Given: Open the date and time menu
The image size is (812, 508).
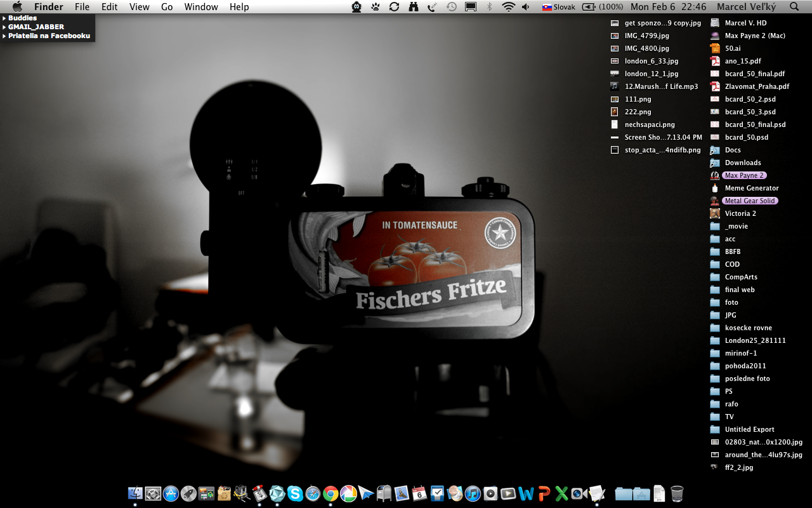Looking at the screenshot, I should pyautogui.click(x=668, y=7).
